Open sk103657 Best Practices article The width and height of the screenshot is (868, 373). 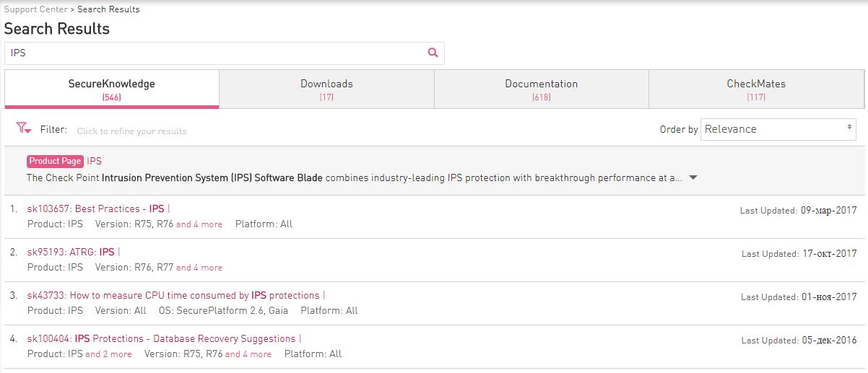[x=95, y=209]
